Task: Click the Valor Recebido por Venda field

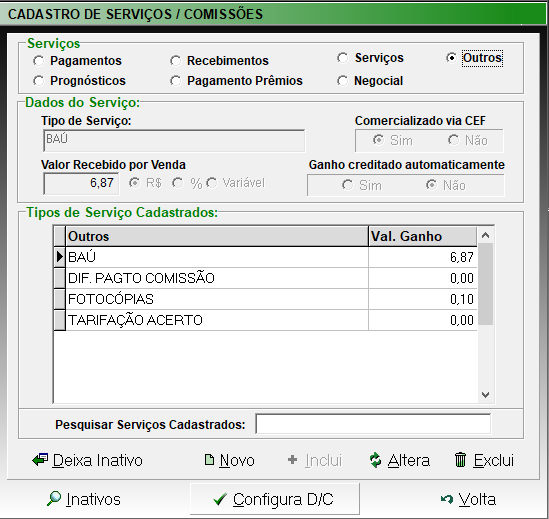Action: tap(81, 184)
